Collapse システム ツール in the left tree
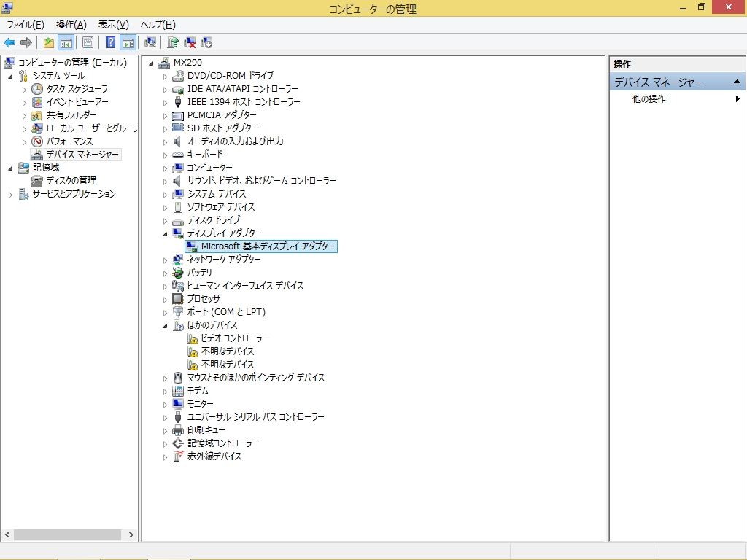 point(10,76)
